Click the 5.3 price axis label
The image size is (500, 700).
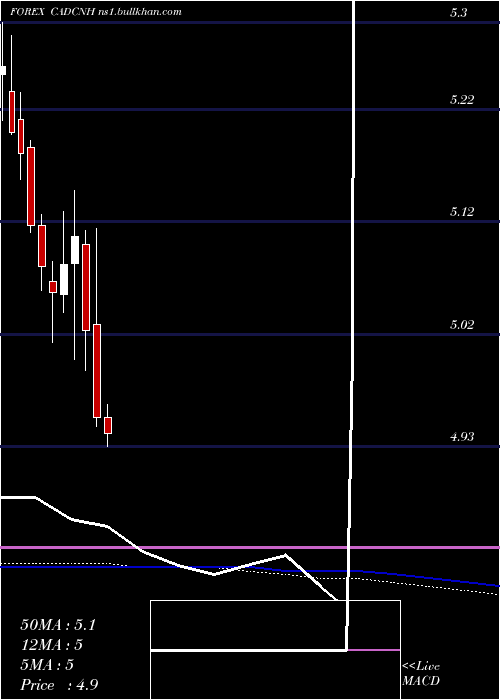458,13
